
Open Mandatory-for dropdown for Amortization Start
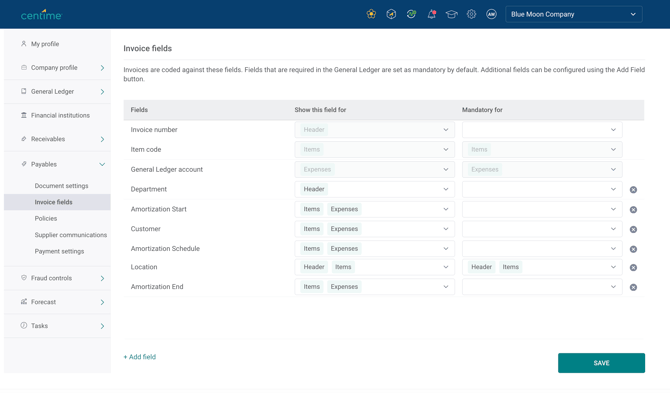(x=542, y=209)
